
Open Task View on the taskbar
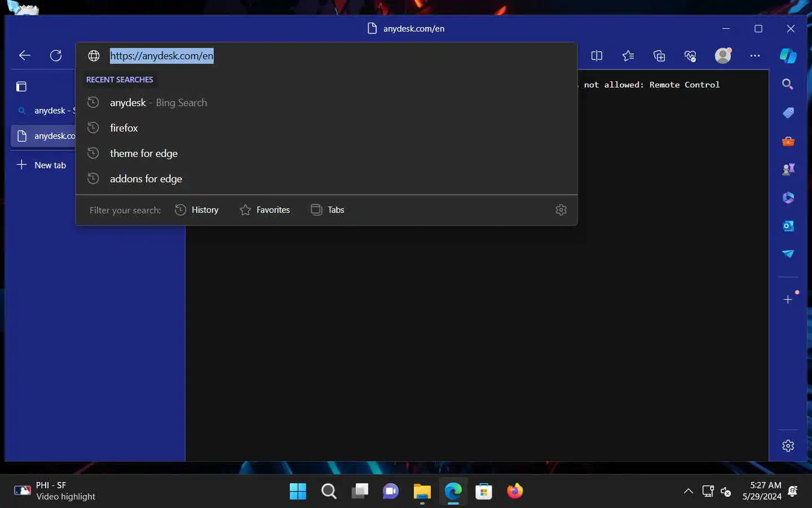[x=360, y=491]
